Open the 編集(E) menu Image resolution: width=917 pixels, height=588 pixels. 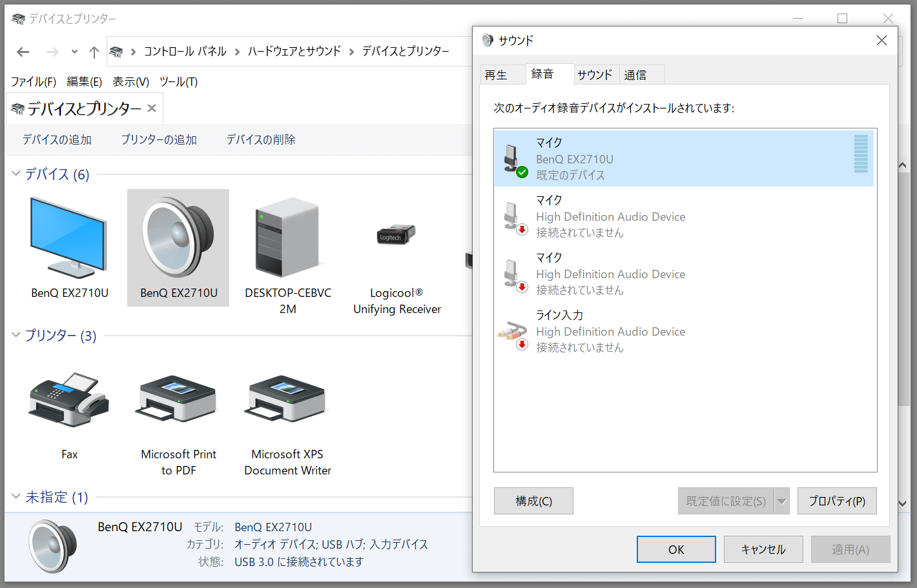pyautogui.click(x=85, y=82)
